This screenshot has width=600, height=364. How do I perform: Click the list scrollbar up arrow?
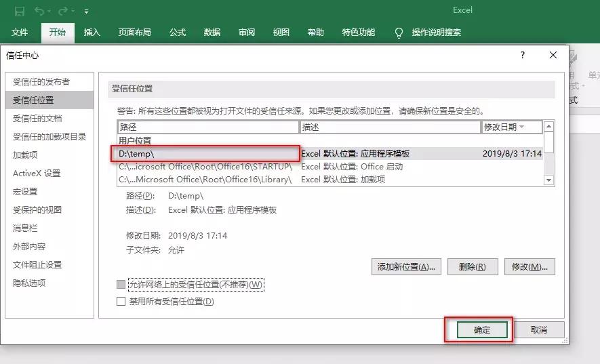548,126
